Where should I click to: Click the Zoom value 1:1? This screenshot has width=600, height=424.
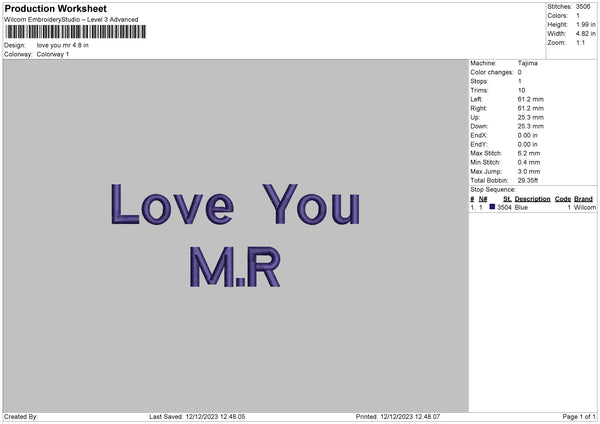click(x=580, y=43)
